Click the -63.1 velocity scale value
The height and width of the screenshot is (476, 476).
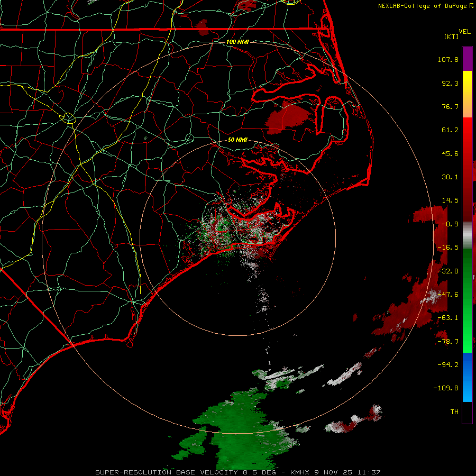click(448, 318)
